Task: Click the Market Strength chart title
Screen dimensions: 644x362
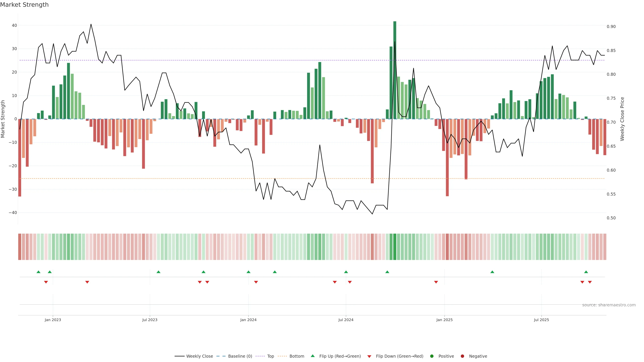Action: [x=24, y=5]
